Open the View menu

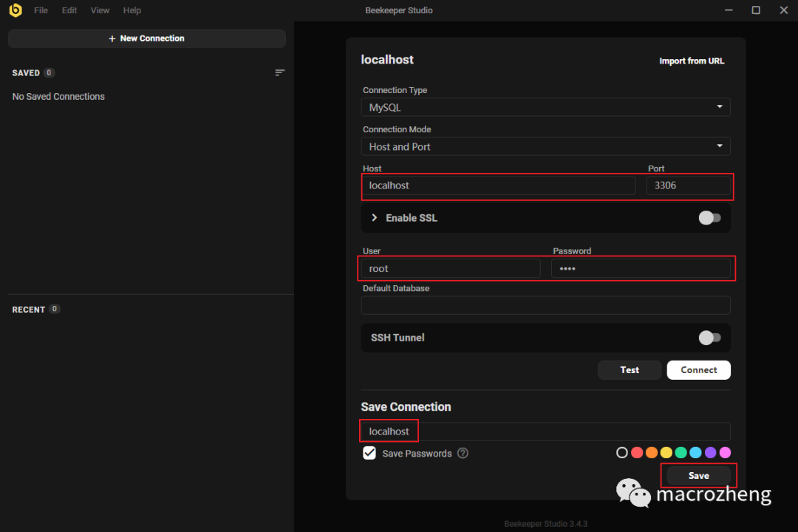(100, 10)
